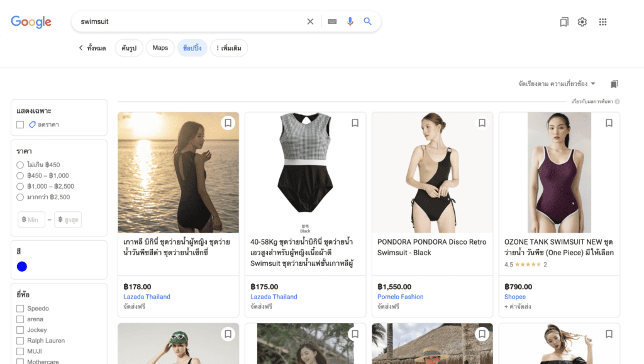Visit the Shopee store link

pyautogui.click(x=515, y=297)
